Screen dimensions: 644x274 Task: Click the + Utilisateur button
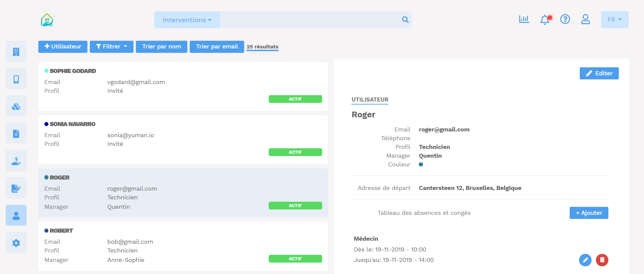click(63, 47)
